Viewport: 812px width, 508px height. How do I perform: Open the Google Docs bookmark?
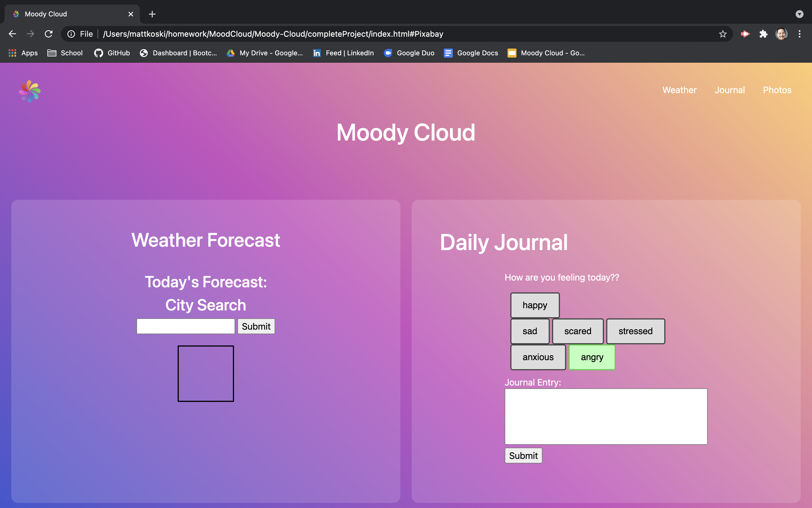click(x=471, y=53)
